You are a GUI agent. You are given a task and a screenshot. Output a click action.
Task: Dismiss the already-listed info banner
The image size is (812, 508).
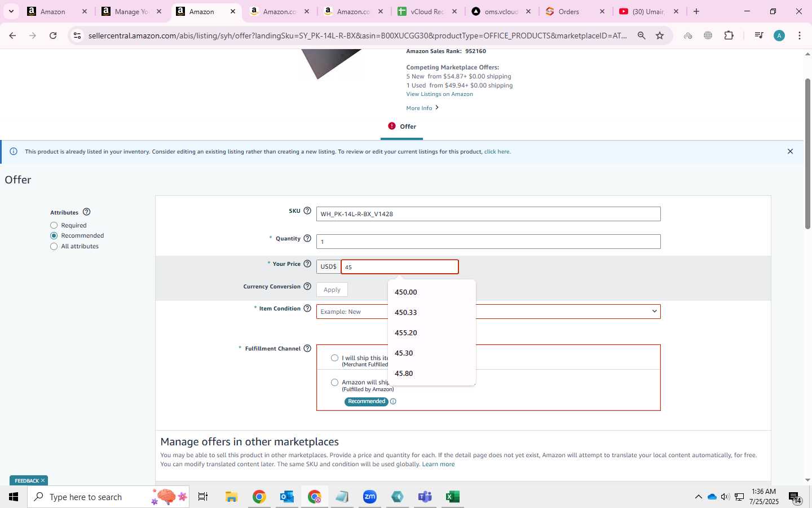tap(790, 151)
